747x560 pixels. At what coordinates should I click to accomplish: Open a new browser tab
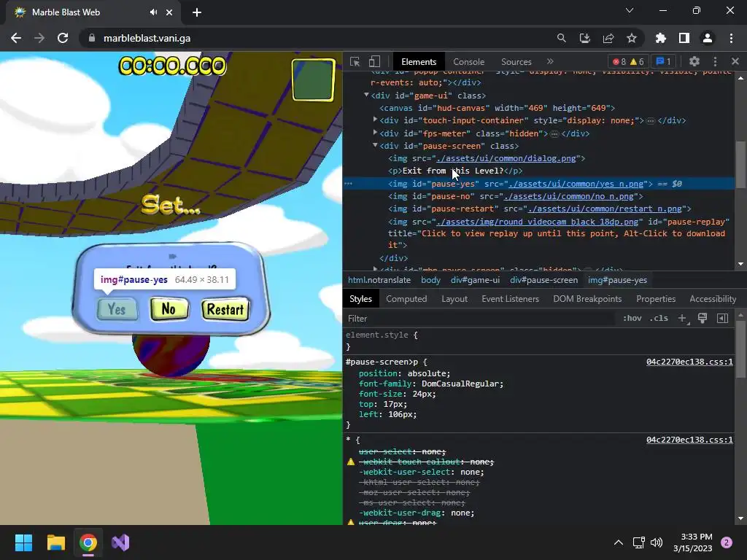[x=197, y=12]
